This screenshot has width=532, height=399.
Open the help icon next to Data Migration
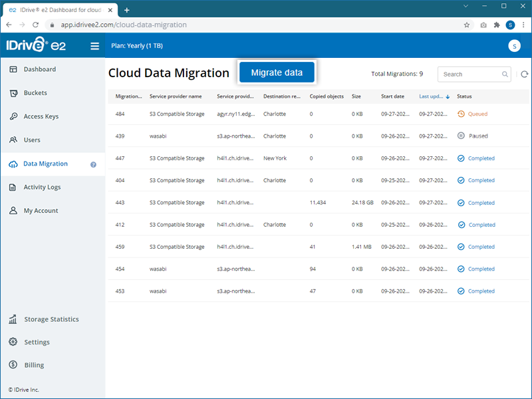(94, 164)
